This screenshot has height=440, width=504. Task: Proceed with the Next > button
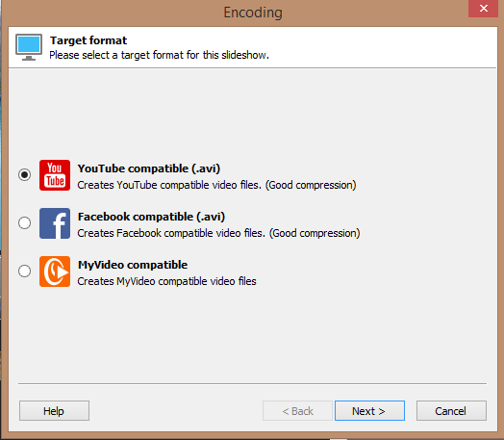pos(369,411)
